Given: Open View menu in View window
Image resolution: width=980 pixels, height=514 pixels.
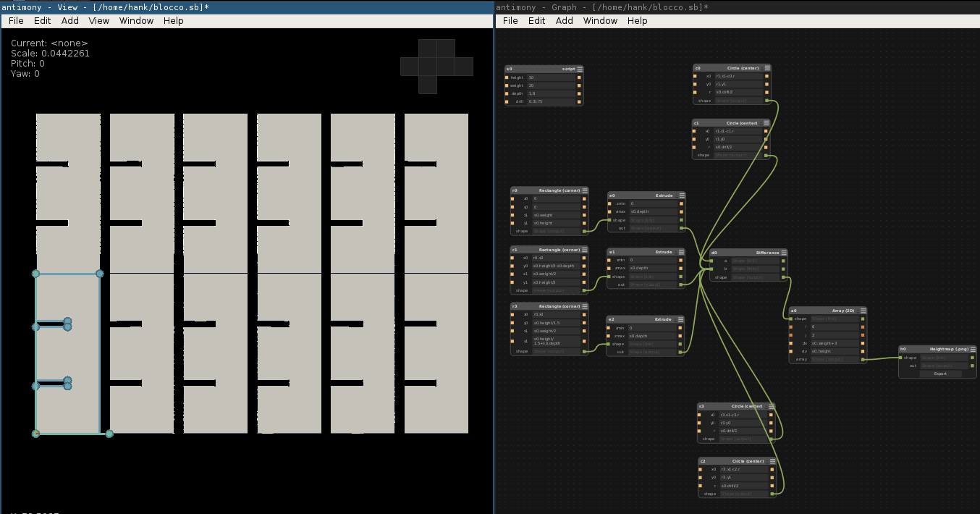Looking at the screenshot, I should point(99,20).
